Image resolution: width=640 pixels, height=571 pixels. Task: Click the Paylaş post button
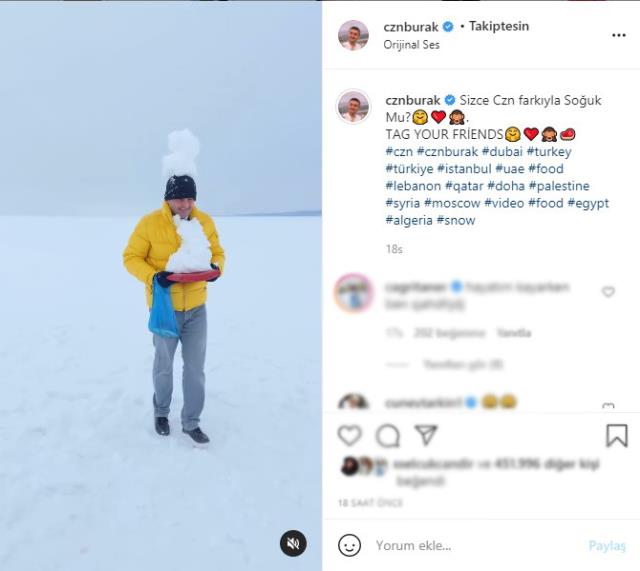607,546
